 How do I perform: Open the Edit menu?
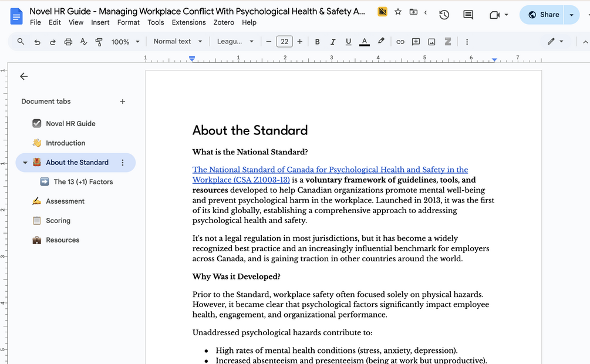point(55,22)
